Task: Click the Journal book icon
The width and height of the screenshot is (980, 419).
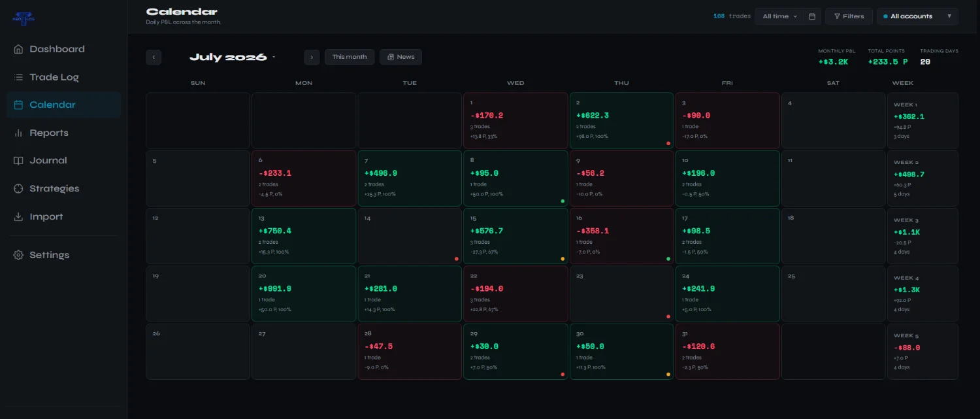Action: coord(18,161)
